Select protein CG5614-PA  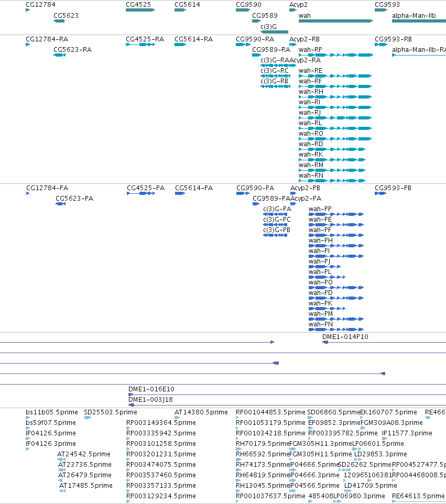click(194, 188)
